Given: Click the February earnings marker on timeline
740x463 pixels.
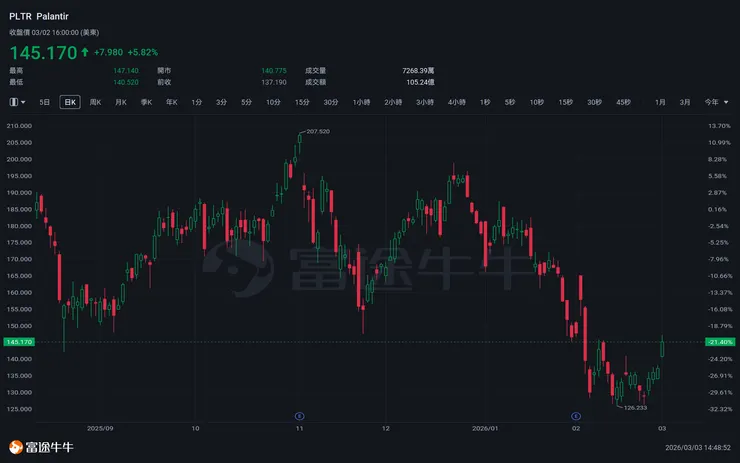Looking at the screenshot, I should 576,416.
